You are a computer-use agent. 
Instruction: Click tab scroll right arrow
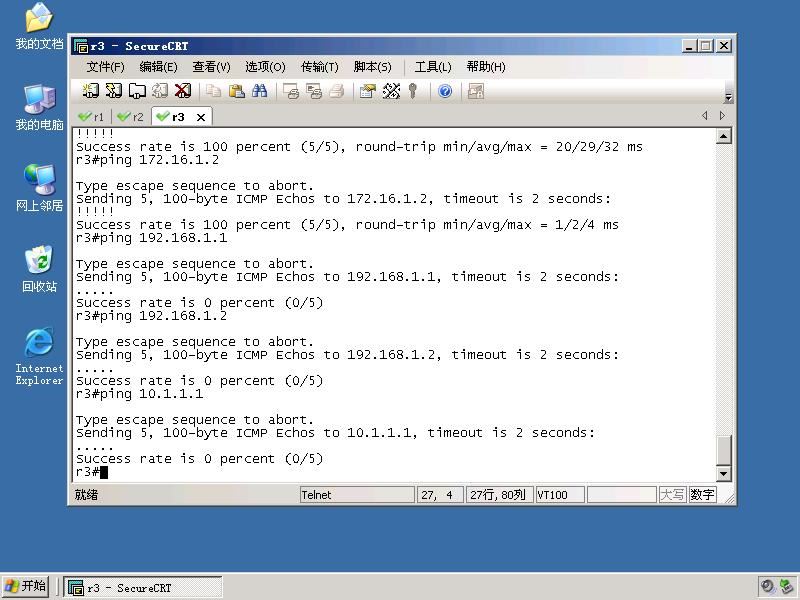coord(722,116)
